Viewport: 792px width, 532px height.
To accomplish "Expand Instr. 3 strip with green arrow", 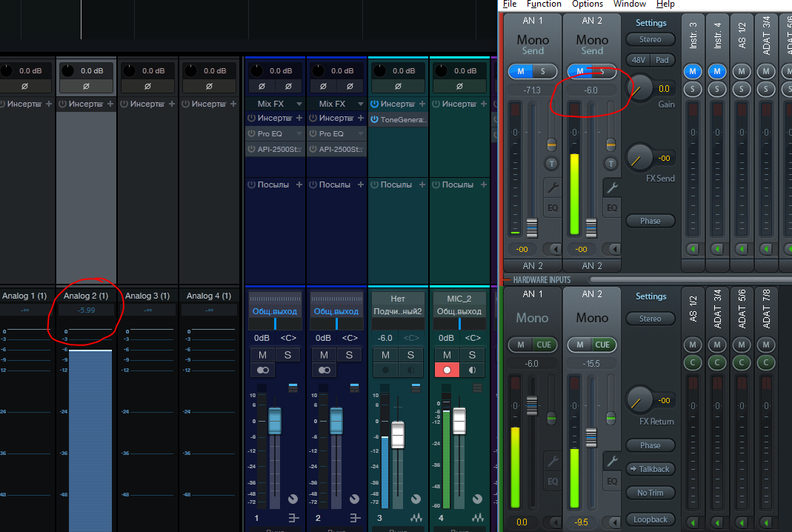I will click(x=693, y=248).
